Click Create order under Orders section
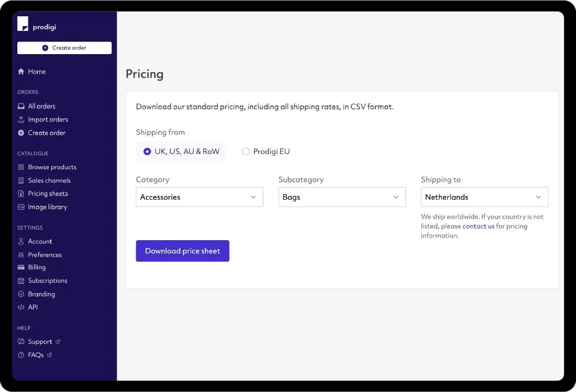Image resolution: width=576 pixels, height=392 pixels. point(42,133)
